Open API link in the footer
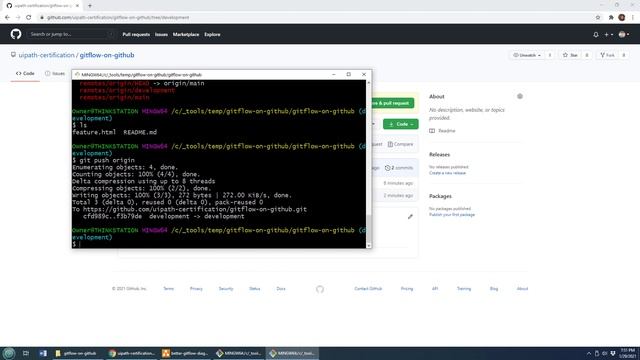Image resolution: width=640 pixels, height=360 pixels. (x=435, y=289)
